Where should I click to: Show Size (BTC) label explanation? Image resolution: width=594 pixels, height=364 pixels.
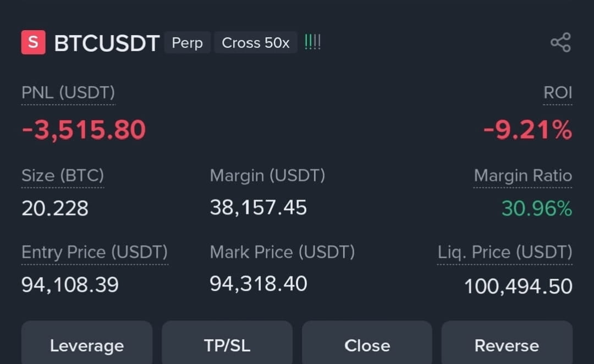point(63,176)
